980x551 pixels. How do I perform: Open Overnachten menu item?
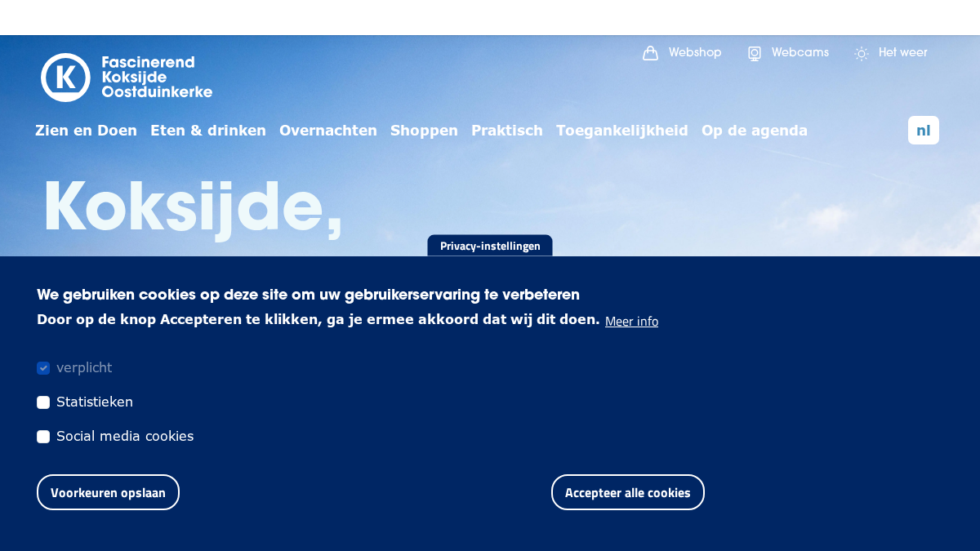[x=328, y=130]
